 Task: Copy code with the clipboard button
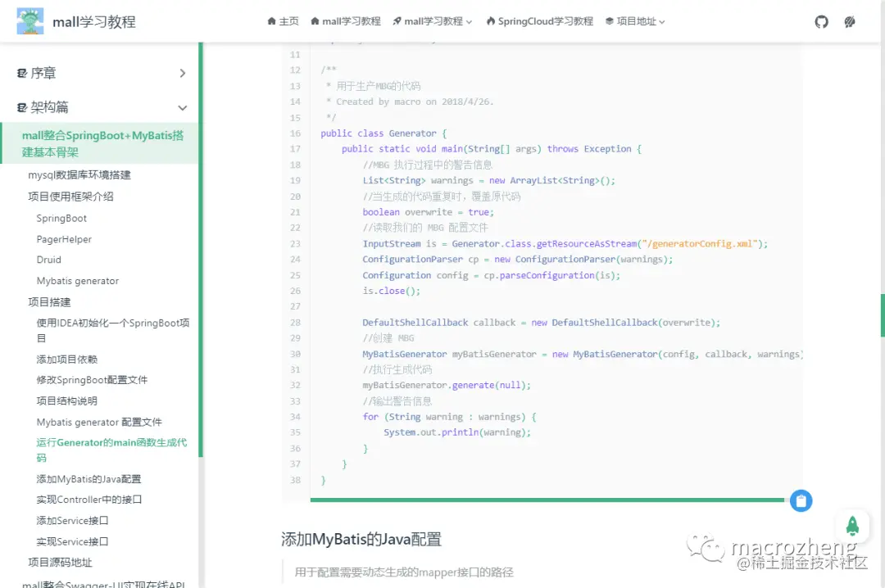[x=801, y=500]
